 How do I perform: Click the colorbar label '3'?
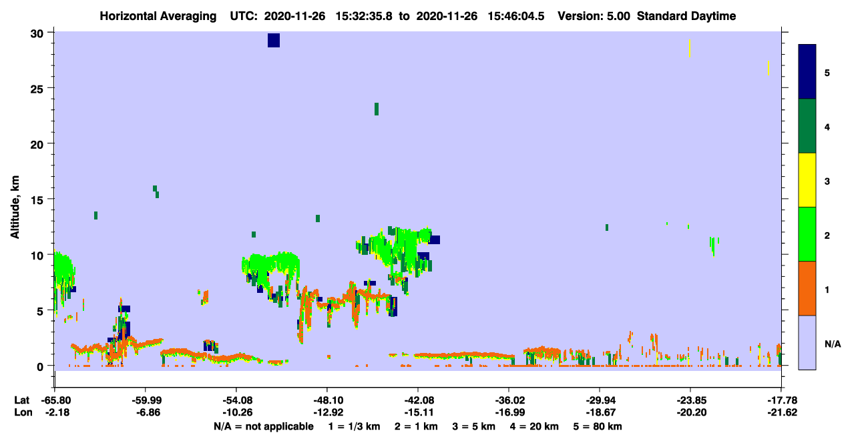tap(827, 181)
